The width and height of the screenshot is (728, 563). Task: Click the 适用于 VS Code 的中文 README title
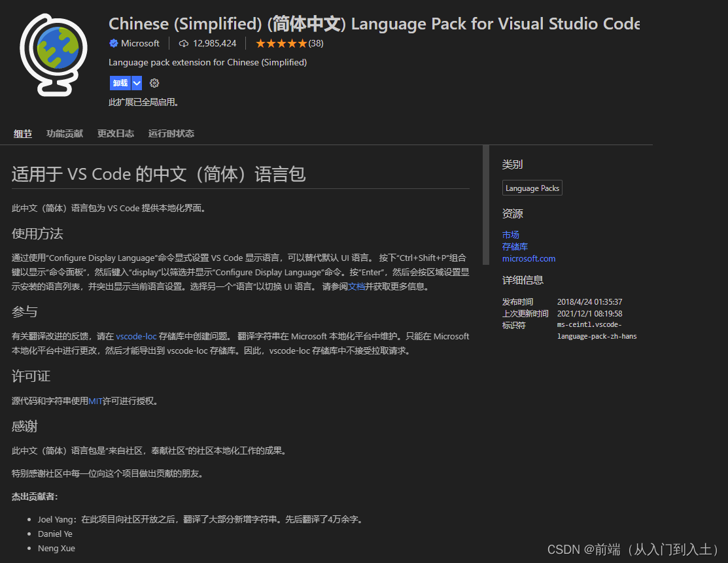click(159, 174)
